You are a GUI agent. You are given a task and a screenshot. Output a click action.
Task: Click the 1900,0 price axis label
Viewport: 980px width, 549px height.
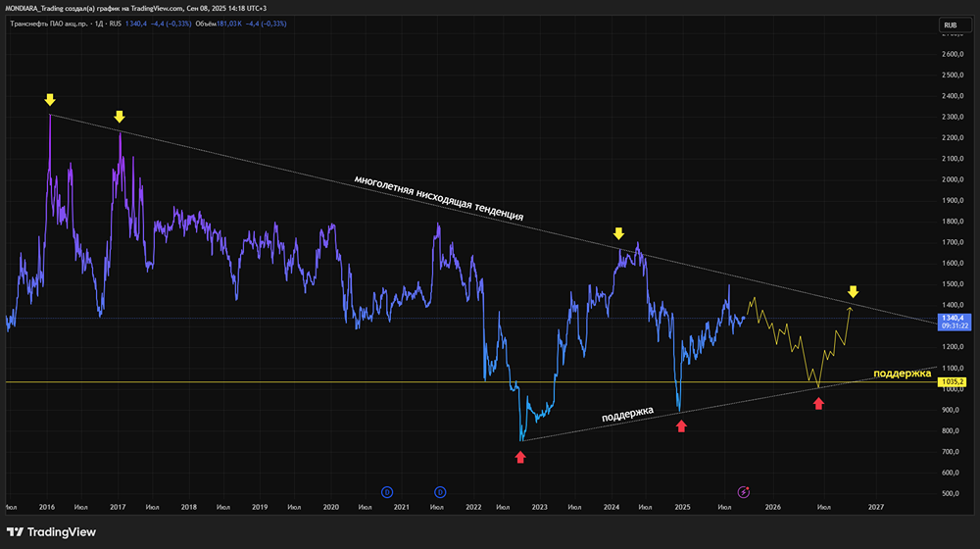(953, 201)
